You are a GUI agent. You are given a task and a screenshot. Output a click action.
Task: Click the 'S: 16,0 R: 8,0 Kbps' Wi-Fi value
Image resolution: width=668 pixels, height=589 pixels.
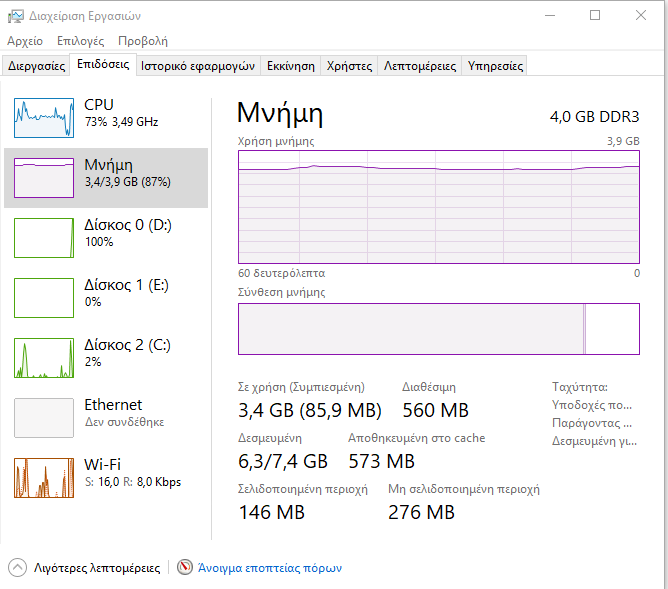click(x=133, y=482)
